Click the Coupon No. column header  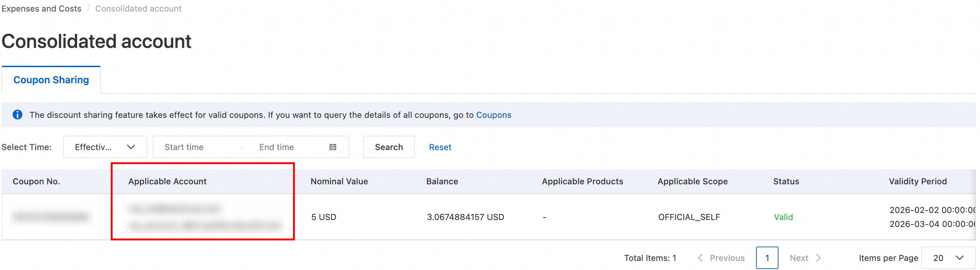coord(36,181)
